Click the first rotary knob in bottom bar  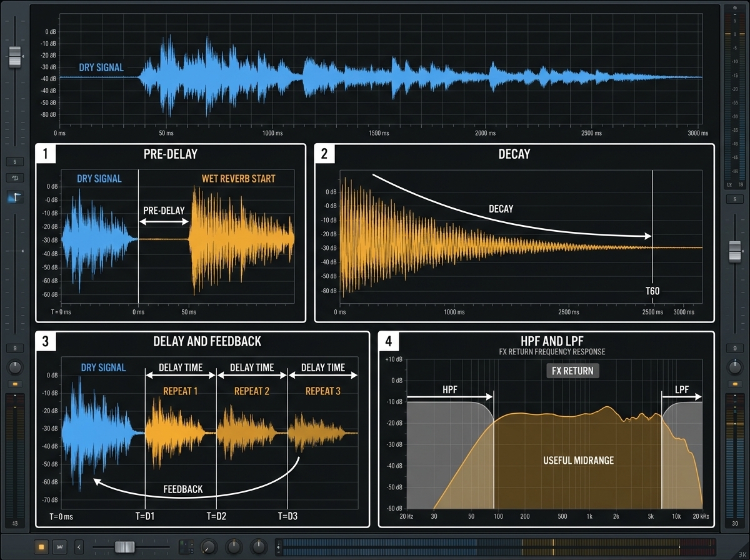208,547
